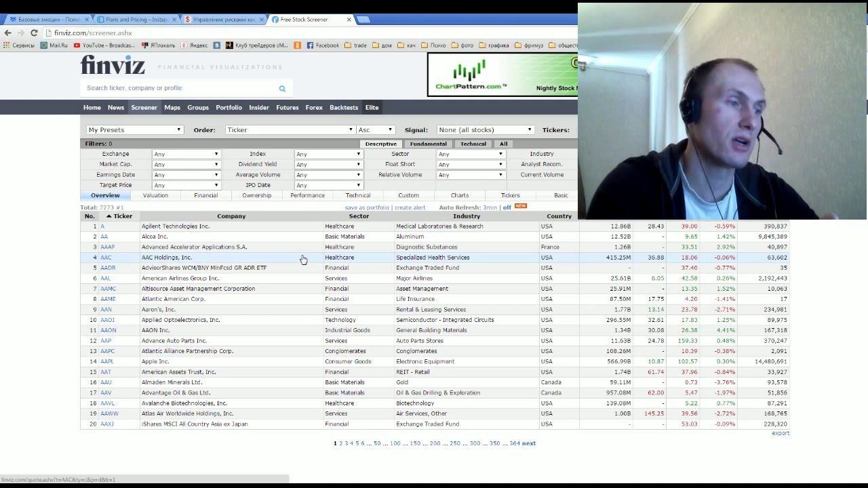Open the trade bookmarks folder
Screen dimensions: 868x488
[355, 45]
